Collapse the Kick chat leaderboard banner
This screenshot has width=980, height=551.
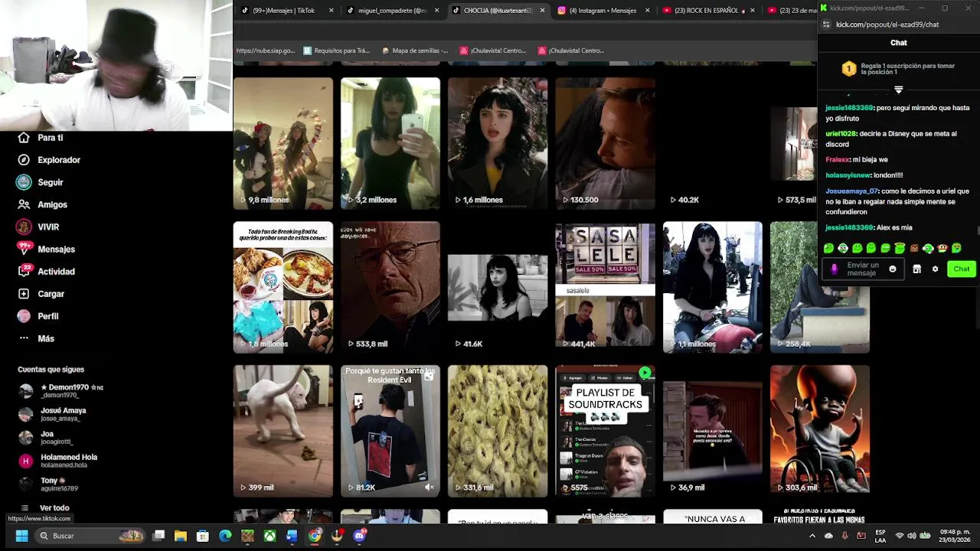coord(899,90)
